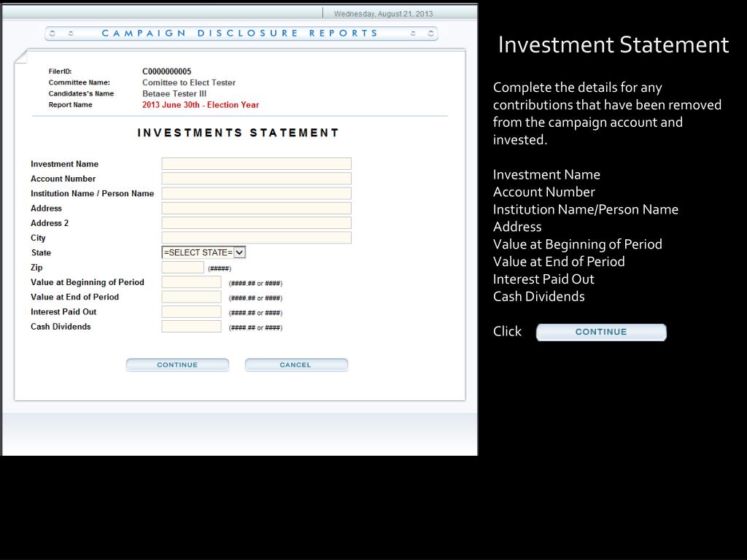Click the FilerID value C0000000005

[167, 71]
